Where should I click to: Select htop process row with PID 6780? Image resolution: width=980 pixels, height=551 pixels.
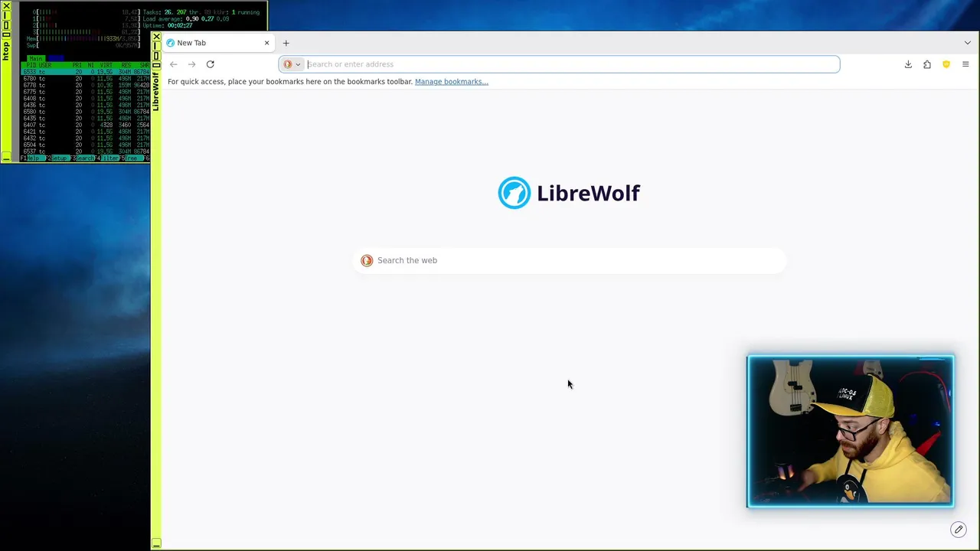coord(86,79)
